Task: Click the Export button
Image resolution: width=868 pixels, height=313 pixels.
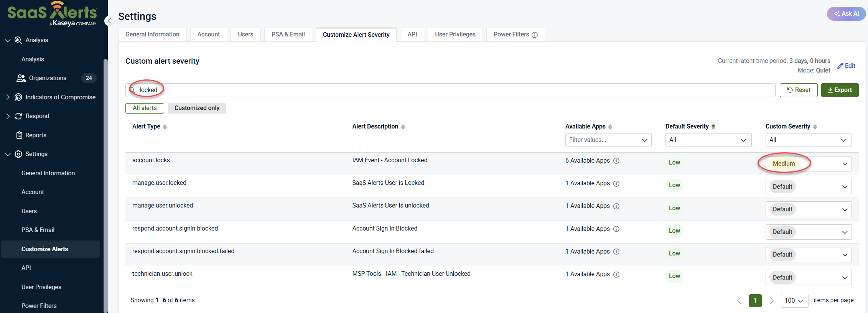Action: coord(840,90)
